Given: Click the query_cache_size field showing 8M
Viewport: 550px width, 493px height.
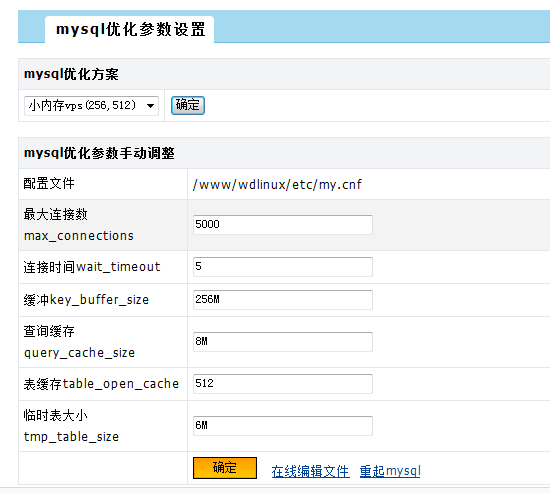Looking at the screenshot, I should (x=283, y=342).
